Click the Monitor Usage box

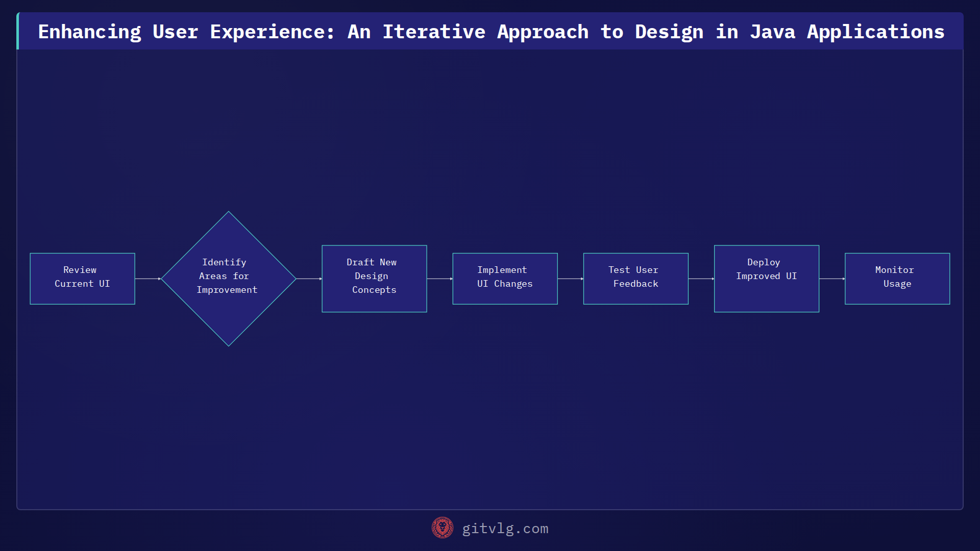[x=897, y=279]
